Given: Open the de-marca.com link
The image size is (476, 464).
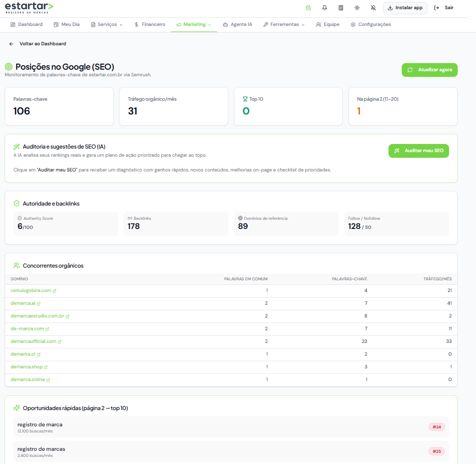Looking at the screenshot, I should (x=27, y=329).
